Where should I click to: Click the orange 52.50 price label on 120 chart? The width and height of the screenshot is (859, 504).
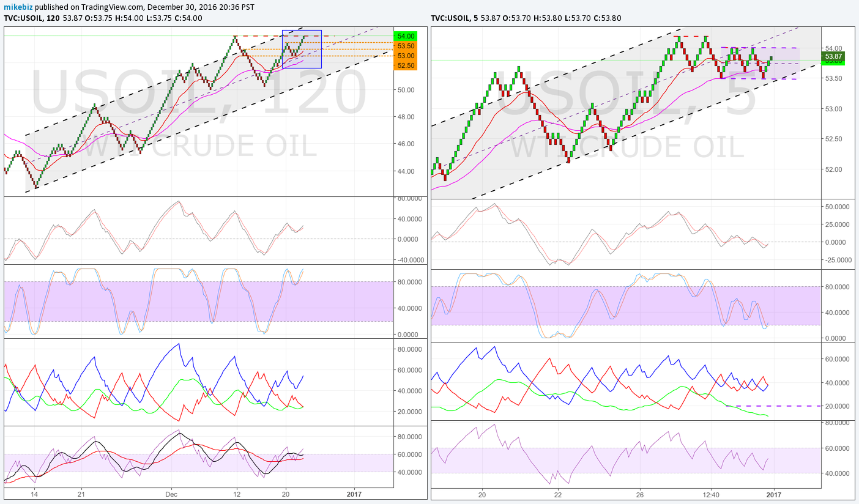[406, 65]
